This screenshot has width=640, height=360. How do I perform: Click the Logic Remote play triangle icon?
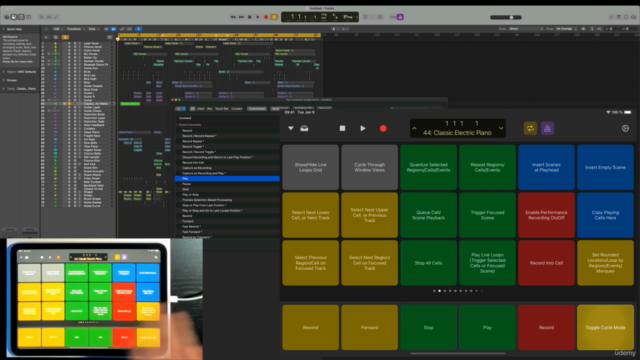362,128
